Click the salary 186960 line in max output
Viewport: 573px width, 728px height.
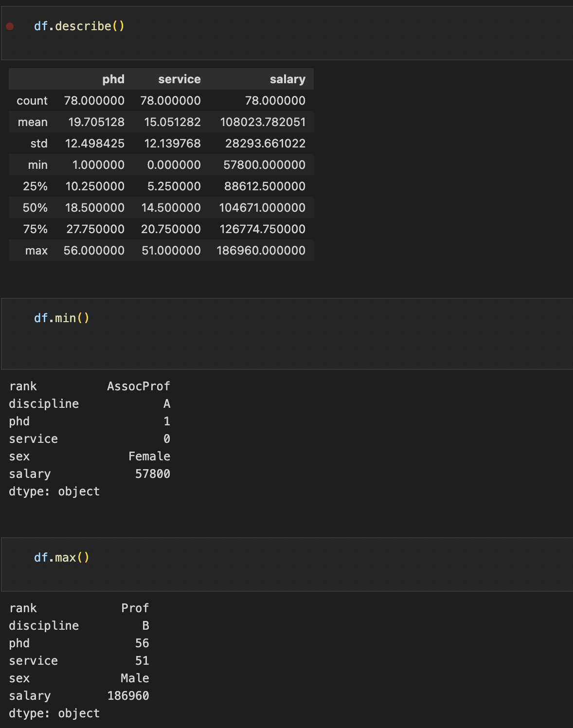(x=79, y=696)
